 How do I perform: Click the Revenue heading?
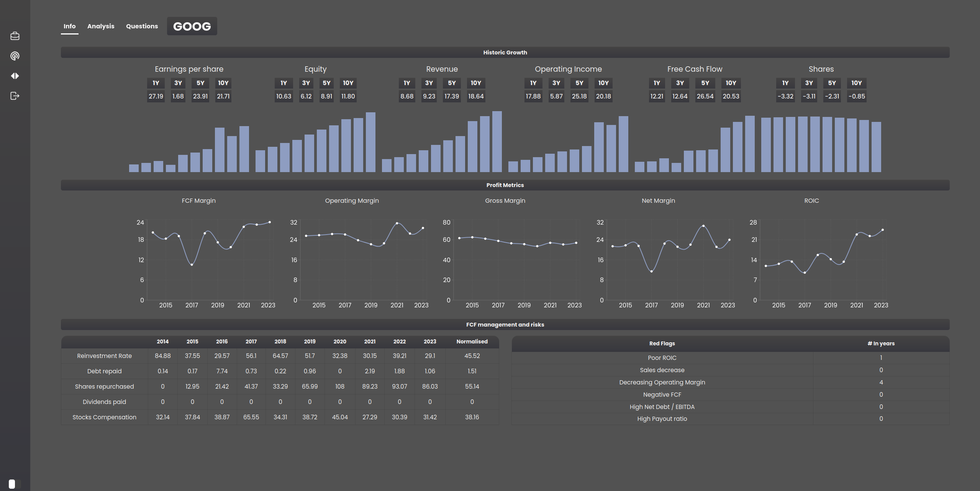point(442,69)
